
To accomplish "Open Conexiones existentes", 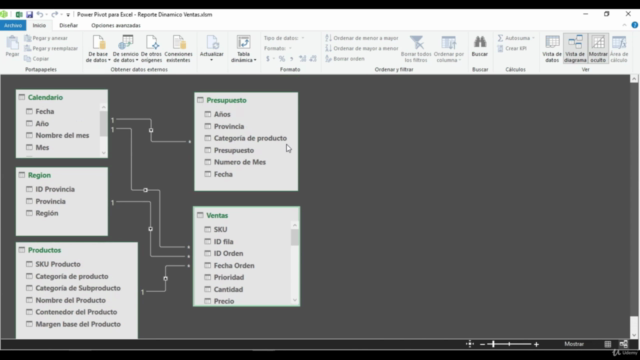I will [x=178, y=49].
